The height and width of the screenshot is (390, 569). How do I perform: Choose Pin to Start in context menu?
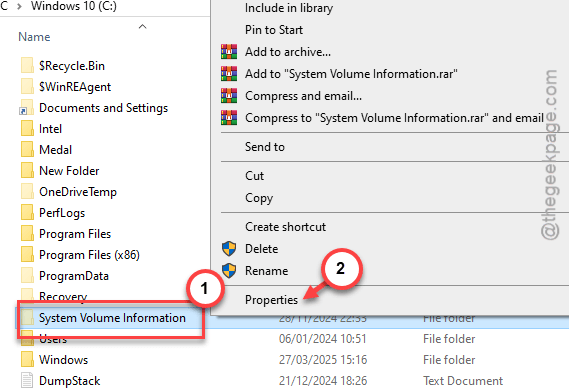pos(274,30)
